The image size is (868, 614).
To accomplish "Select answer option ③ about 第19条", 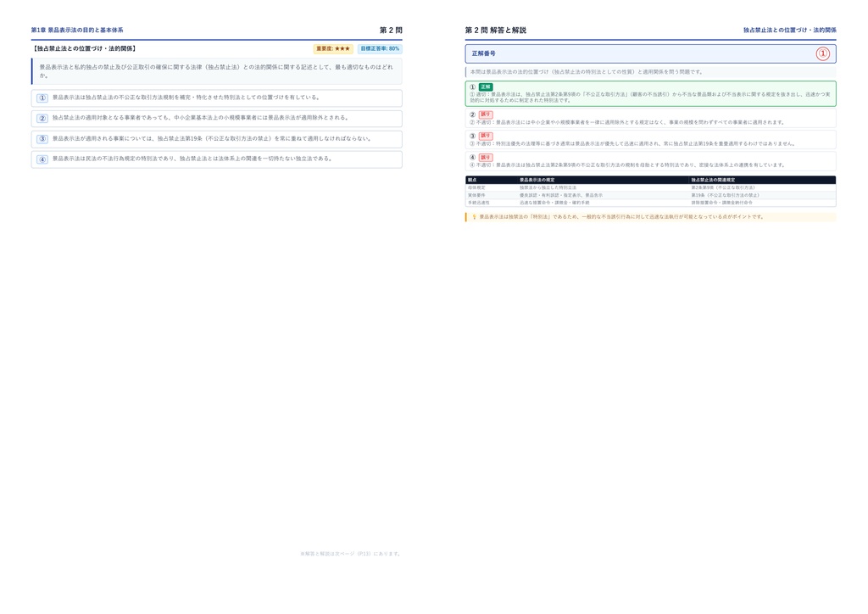I will click(x=216, y=139).
